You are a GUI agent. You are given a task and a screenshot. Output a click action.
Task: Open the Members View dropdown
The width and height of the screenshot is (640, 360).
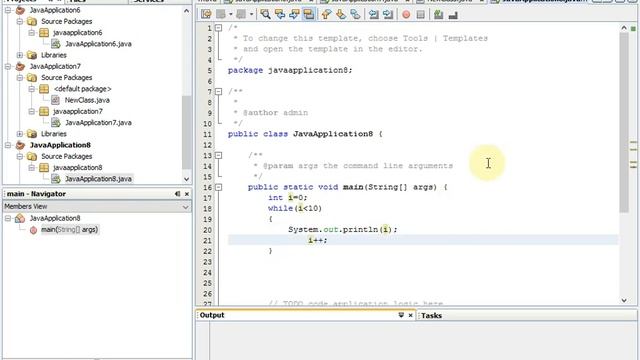pos(185,207)
